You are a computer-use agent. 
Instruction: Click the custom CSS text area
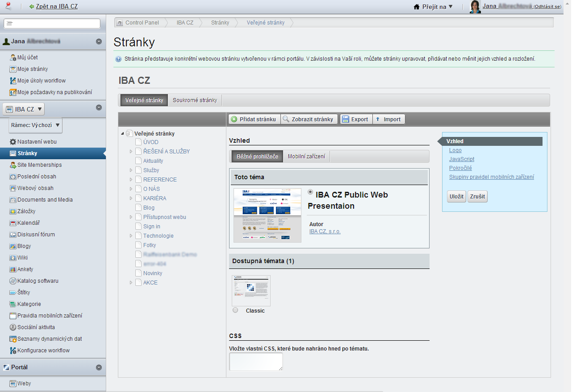(256, 362)
